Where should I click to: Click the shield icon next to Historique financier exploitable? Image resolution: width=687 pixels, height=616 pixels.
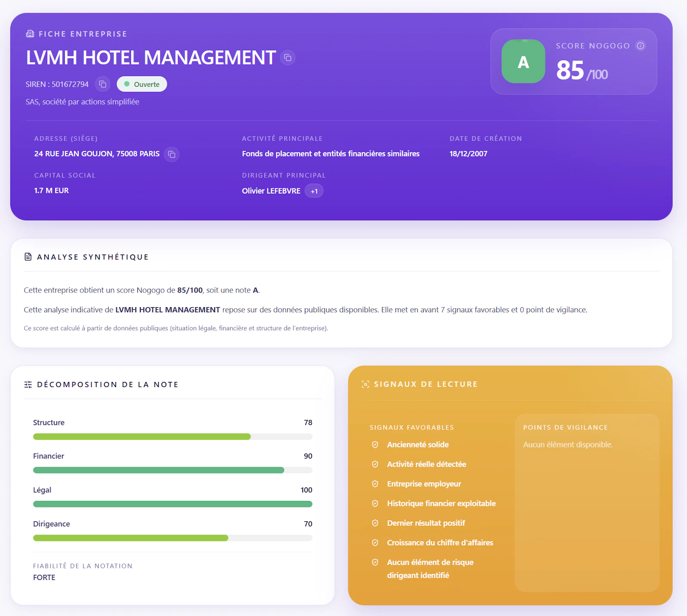pyautogui.click(x=375, y=503)
